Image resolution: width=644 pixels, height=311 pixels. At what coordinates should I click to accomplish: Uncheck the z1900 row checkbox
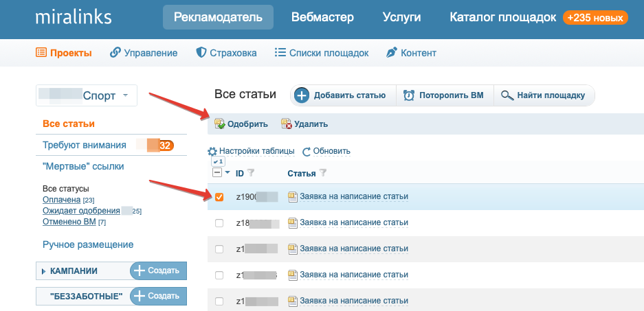[x=219, y=197]
